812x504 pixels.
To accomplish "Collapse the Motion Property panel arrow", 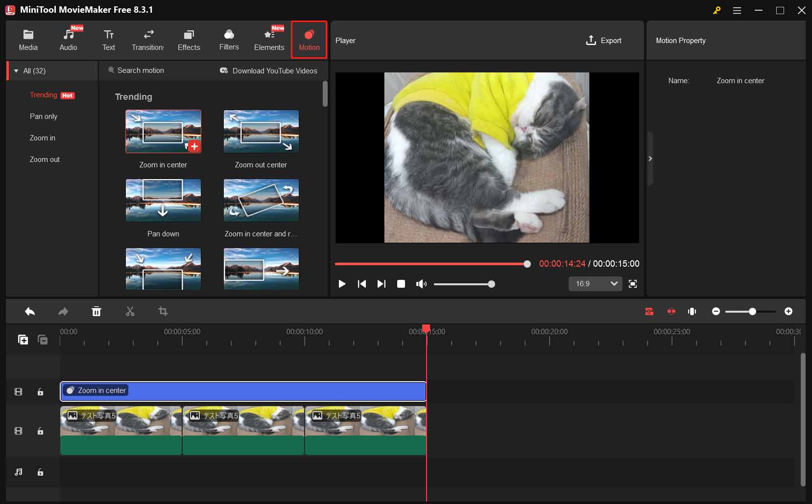I will tap(650, 159).
